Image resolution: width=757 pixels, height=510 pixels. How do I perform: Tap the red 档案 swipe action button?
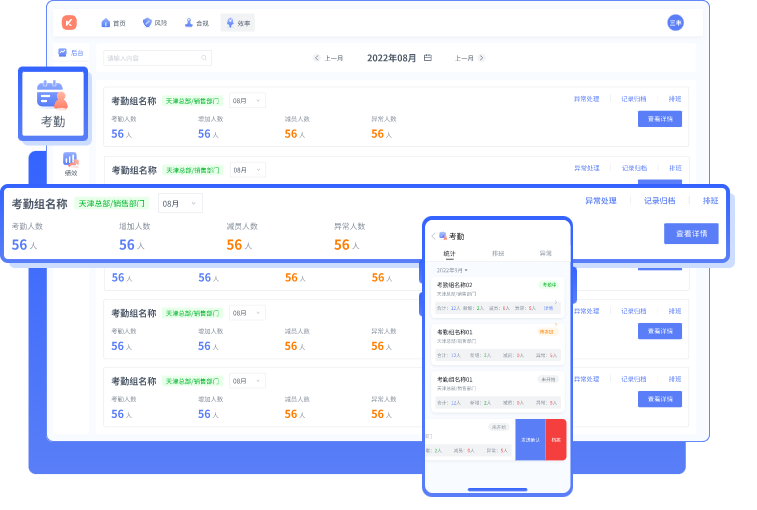point(556,440)
